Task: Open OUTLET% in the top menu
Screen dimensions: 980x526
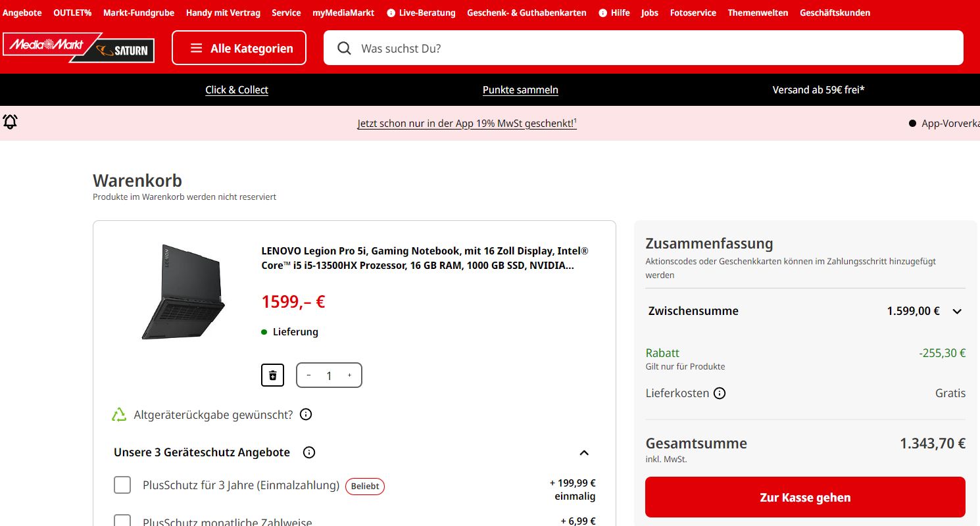Action: tap(72, 12)
